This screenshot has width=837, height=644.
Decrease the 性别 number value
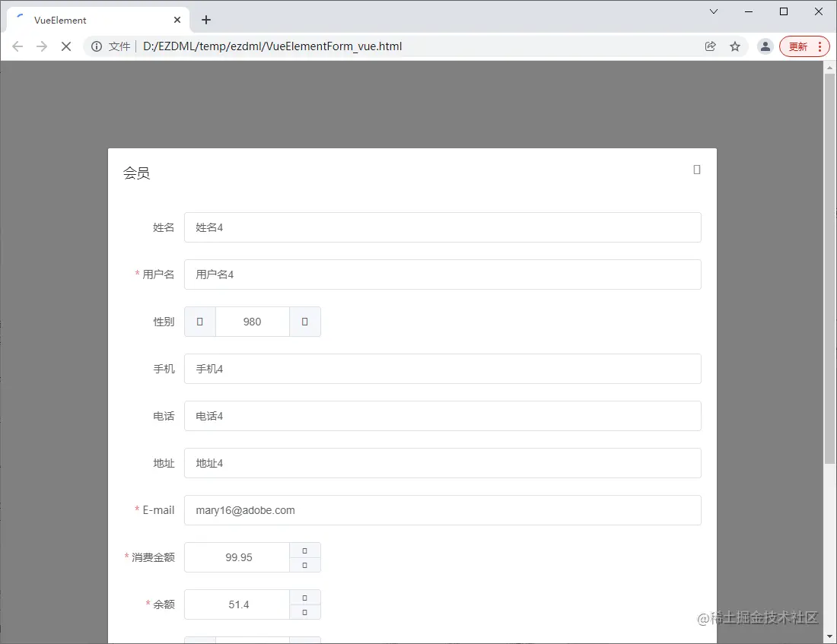tap(199, 322)
